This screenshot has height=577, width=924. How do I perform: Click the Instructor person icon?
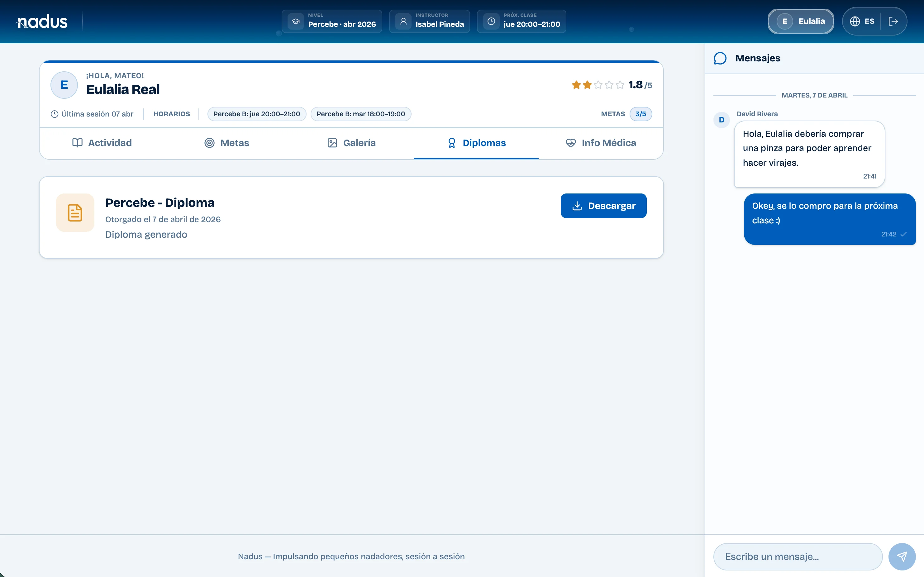point(403,21)
